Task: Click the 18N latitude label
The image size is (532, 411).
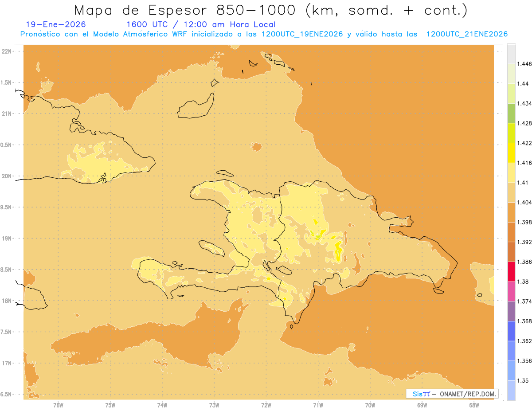Action: coord(7,301)
